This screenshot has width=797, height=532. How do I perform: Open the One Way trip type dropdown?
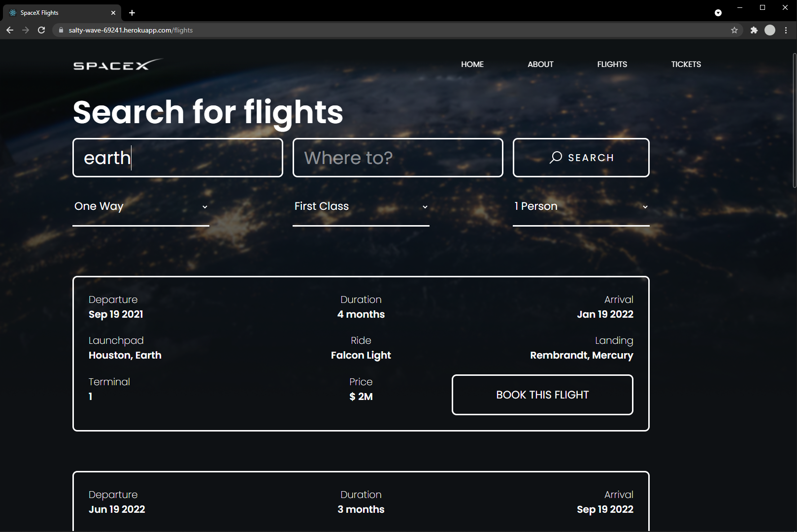click(x=141, y=206)
